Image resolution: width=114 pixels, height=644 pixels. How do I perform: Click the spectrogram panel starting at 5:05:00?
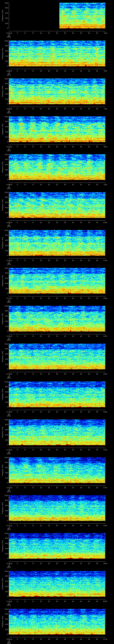pos(57,53)
